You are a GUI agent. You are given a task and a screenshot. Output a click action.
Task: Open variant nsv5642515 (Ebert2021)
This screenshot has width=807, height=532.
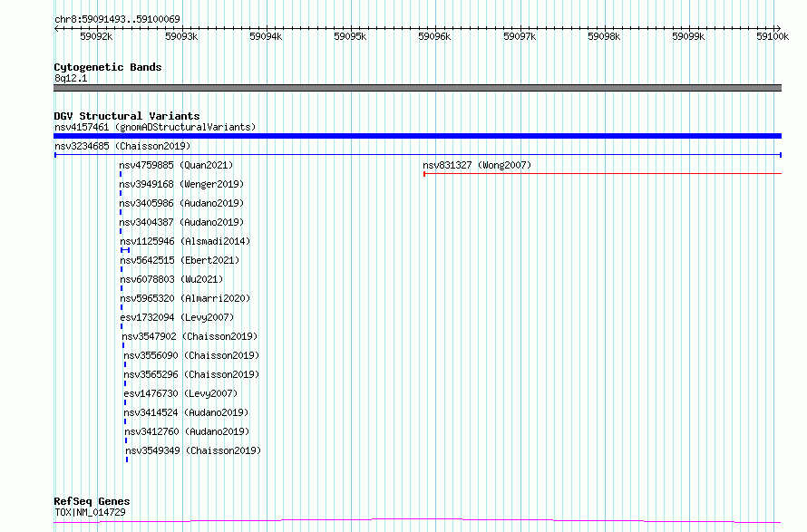coord(180,260)
